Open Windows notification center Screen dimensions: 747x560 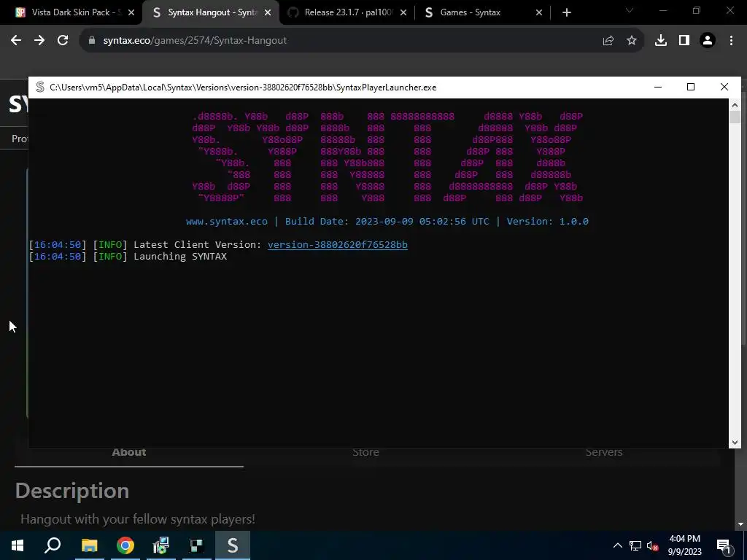click(x=724, y=545)
